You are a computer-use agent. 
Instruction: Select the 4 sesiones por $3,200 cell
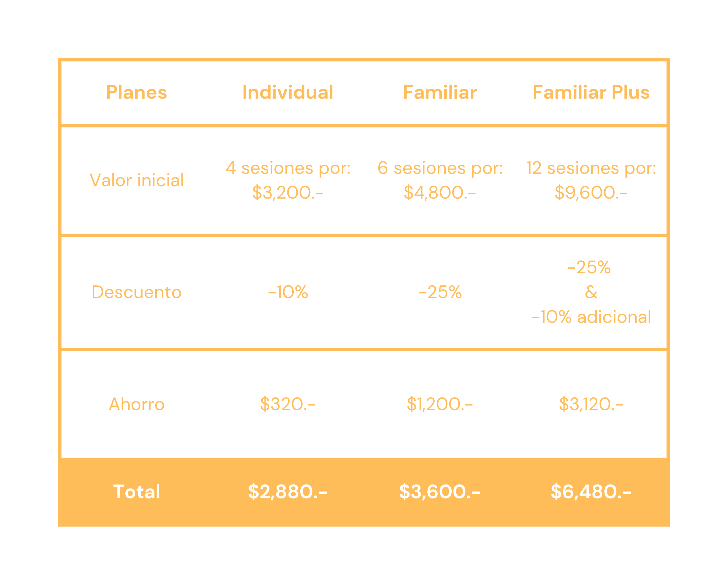(288, 180)
